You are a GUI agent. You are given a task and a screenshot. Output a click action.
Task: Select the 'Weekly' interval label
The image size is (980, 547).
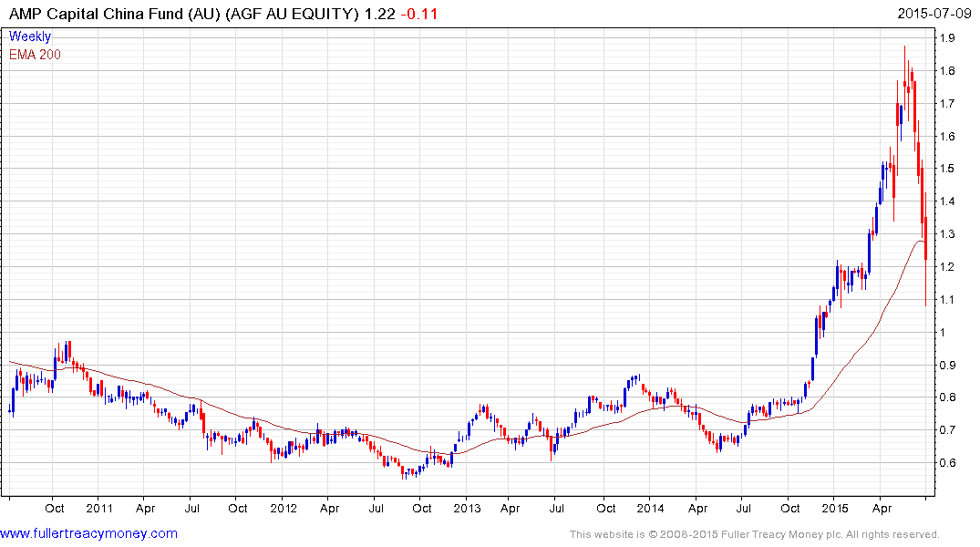[30, 36]
